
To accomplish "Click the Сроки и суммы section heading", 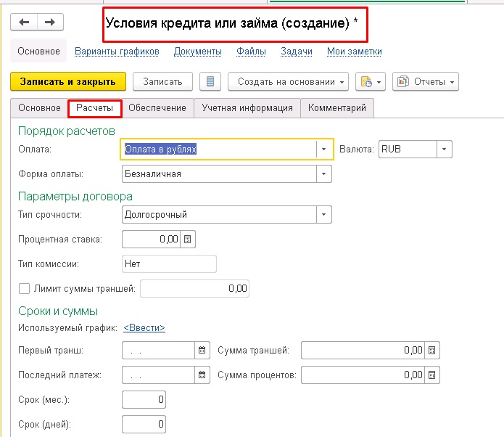I will [58, 311].
